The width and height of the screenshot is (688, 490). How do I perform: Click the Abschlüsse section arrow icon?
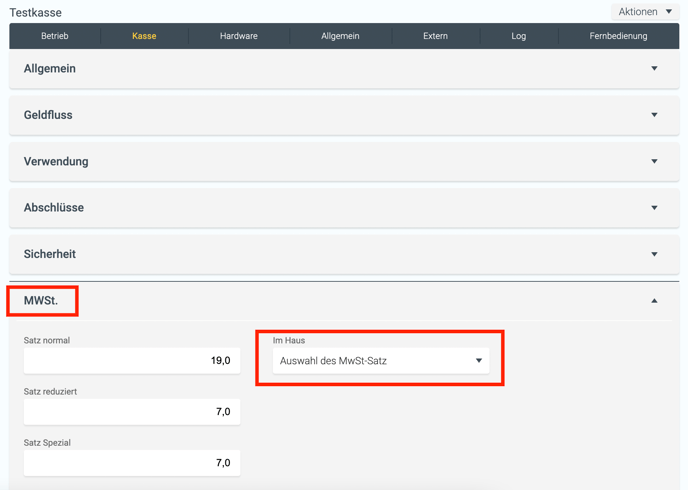pyautogui.click(x=655, y=208)
